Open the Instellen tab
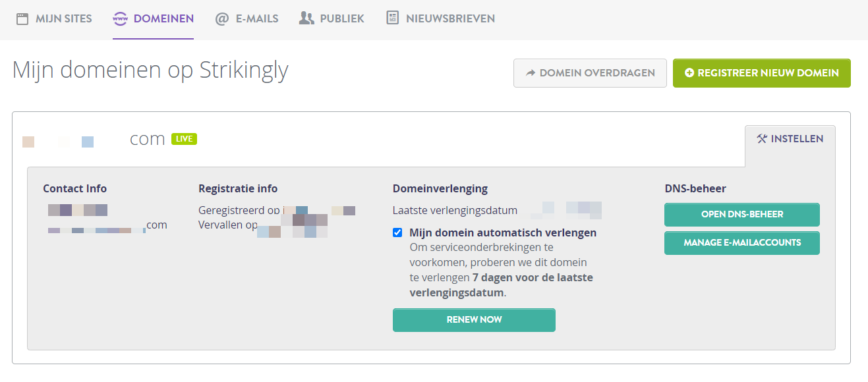 point(790,139)
